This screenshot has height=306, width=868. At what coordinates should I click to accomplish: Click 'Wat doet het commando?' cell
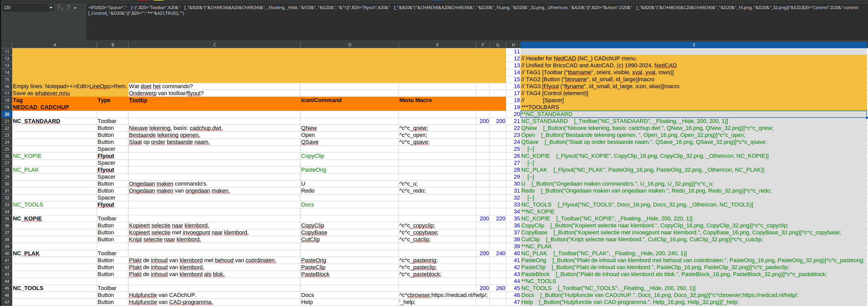(214, 86)
